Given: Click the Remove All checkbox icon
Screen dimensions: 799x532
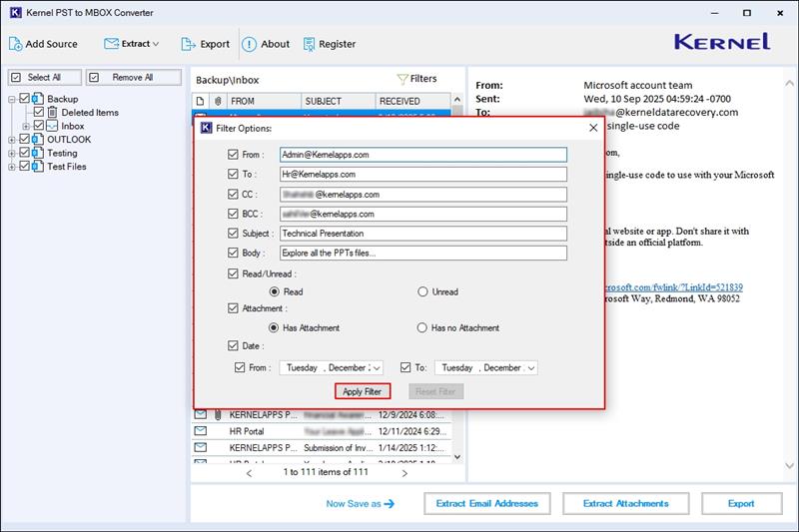Looking at the screenshot, I should 94,78.
